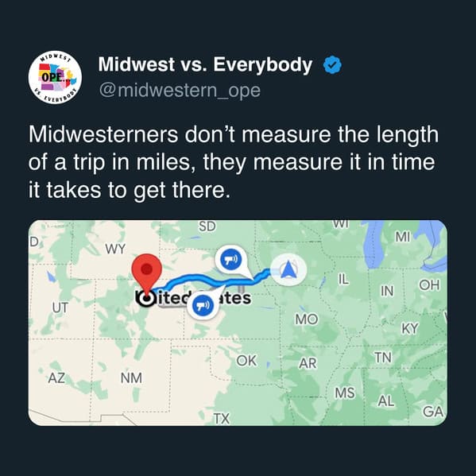Click the NM state label on map
Screen dimensions: 476x476
click(x=131, y=378)
